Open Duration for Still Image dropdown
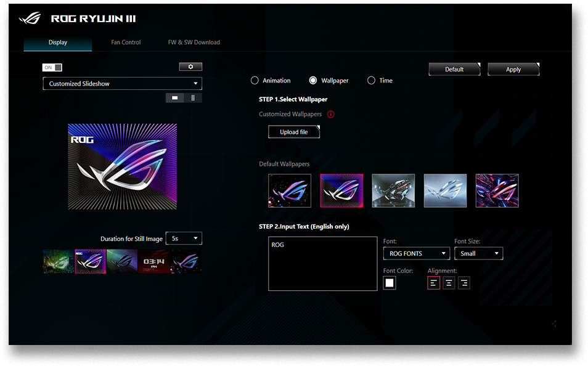 (184, 238)
